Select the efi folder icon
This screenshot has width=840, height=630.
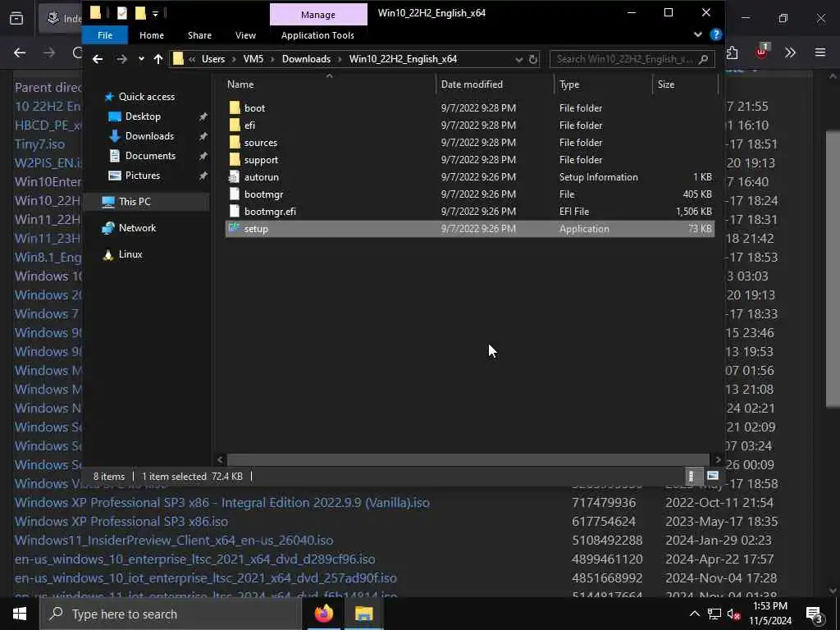(x=235, y=125)
